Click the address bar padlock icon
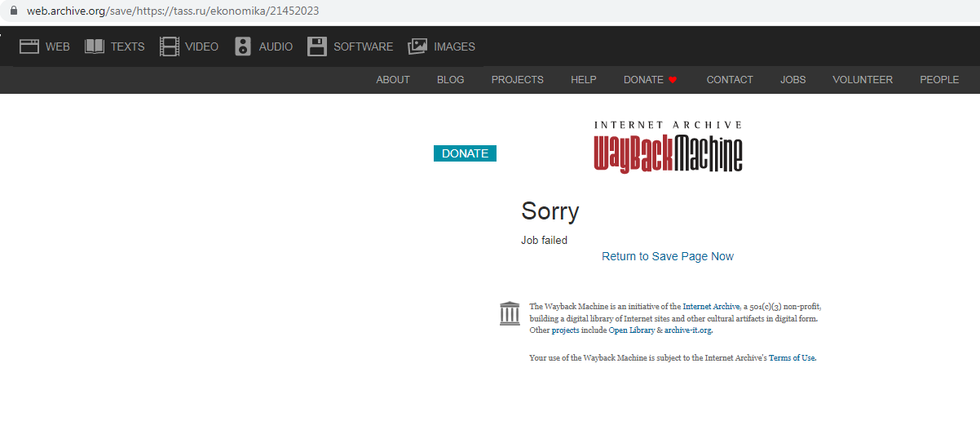This screenshot has height=421, width=980. [13, 11]
